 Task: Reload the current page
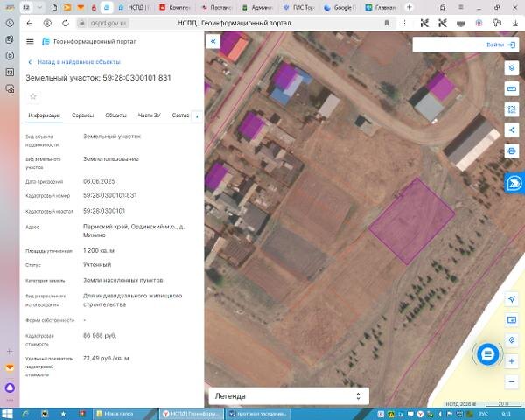(66, 23)
